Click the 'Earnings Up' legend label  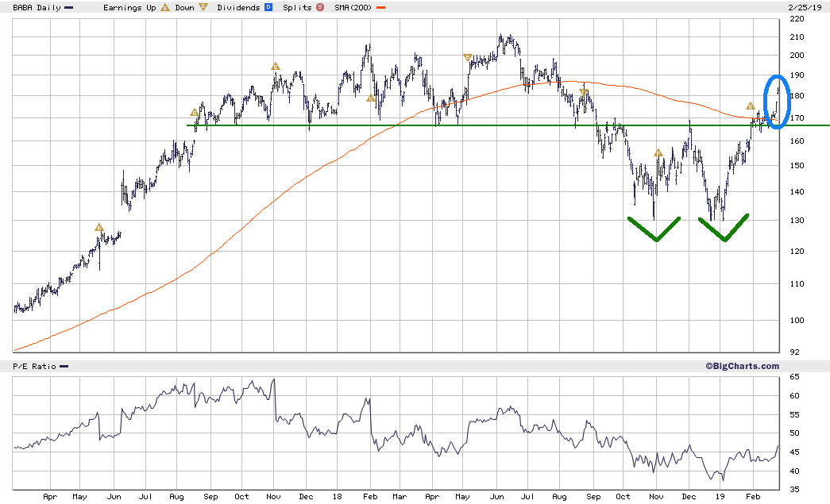129,7
